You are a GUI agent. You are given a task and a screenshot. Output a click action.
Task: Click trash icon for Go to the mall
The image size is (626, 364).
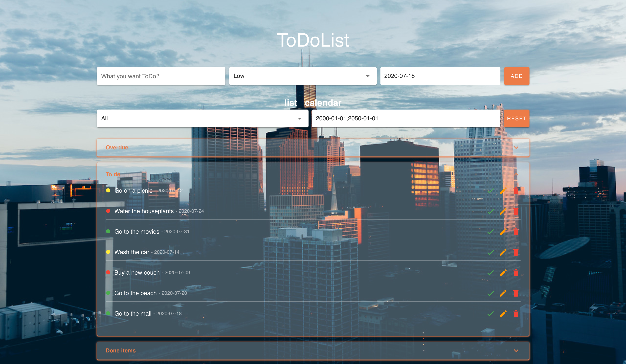(516, 314)
